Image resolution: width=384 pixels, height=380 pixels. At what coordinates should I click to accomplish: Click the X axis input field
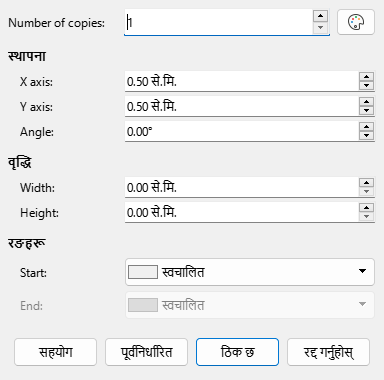pos(242,81)
